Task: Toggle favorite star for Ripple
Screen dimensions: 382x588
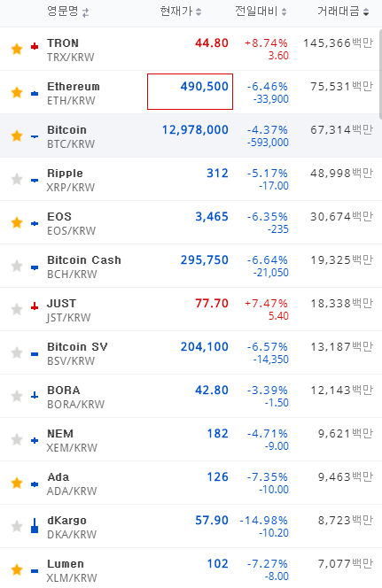Action: 17,179
